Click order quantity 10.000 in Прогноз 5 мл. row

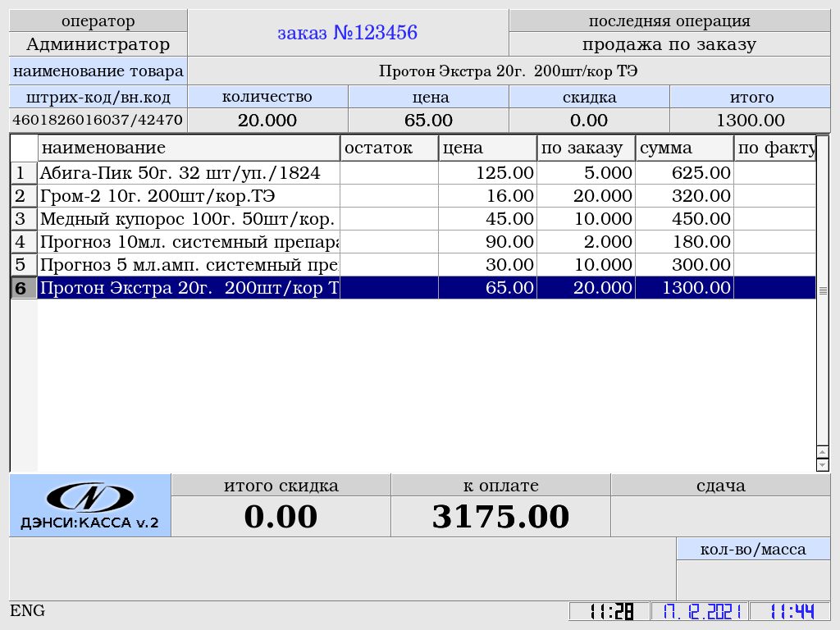[x=586, y=265]
